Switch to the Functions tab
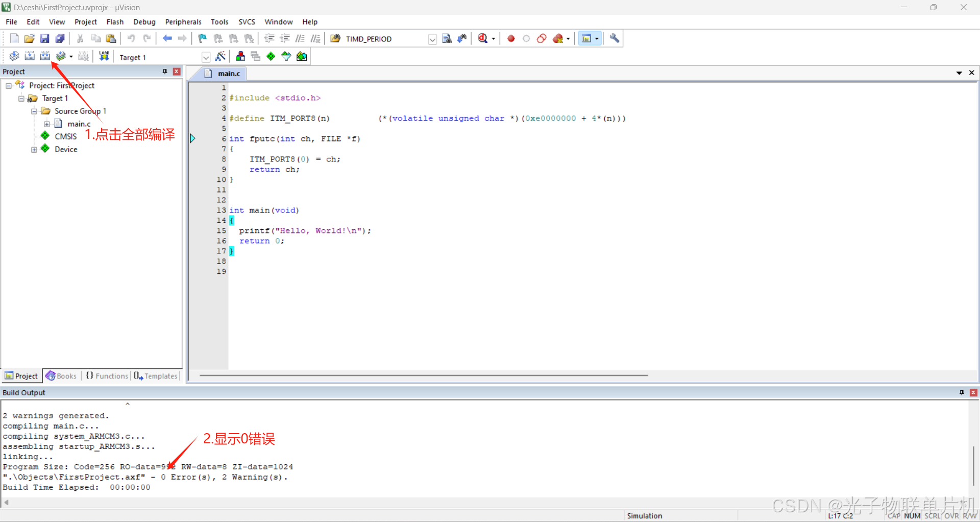This screenshot has width=980, height=522. 107,376
